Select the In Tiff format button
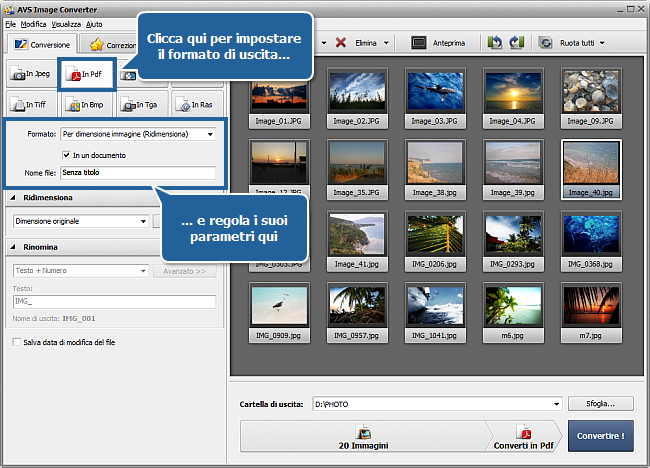The image size is (650, 468). (31, 103)
